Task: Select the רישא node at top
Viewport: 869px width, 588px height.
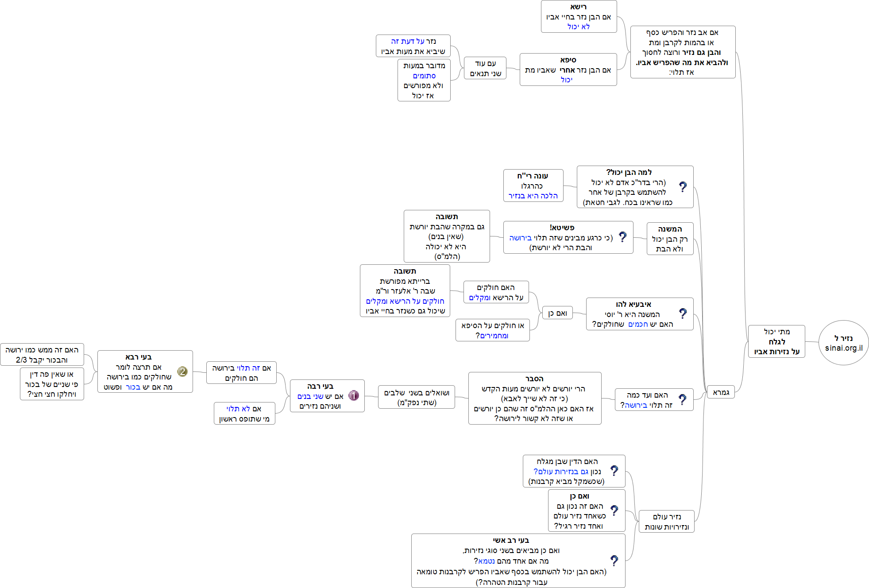Action: tap(578, 16)
